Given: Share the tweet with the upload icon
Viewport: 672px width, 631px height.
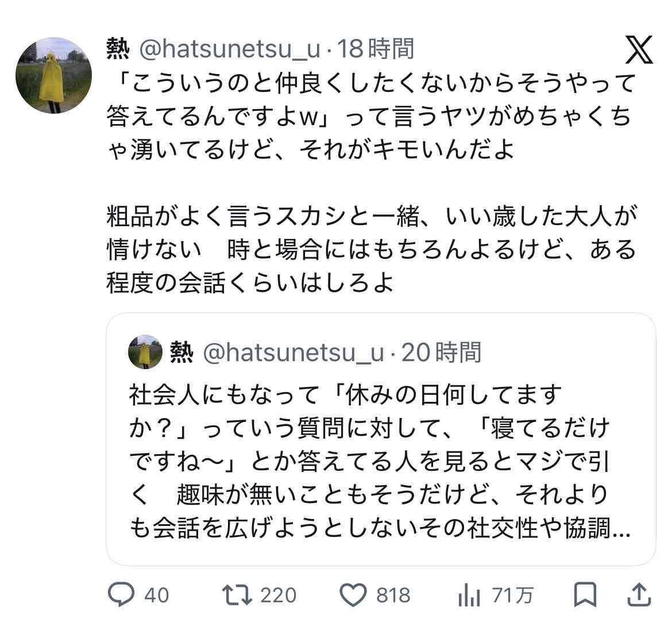Looking at the screenshot, I should (x=640, y=595).
